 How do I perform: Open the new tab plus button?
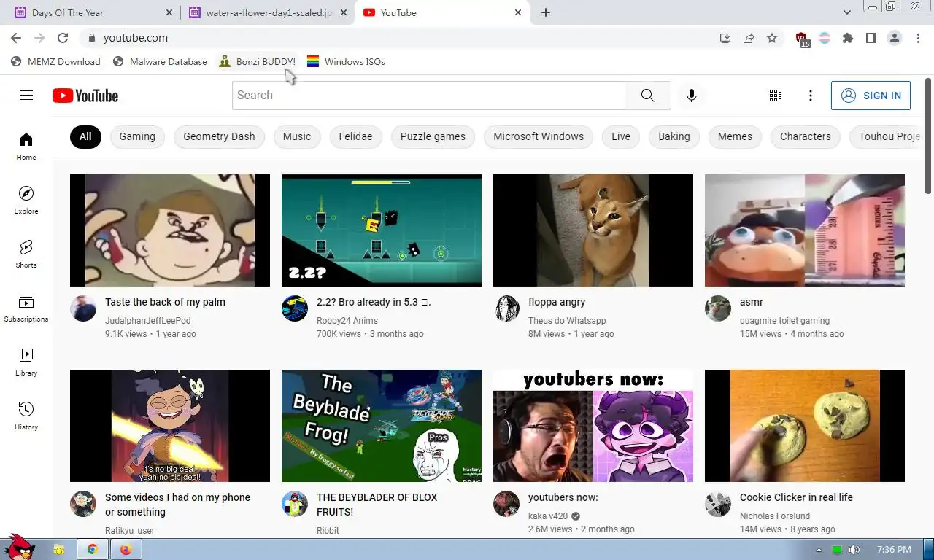point(546,12)
